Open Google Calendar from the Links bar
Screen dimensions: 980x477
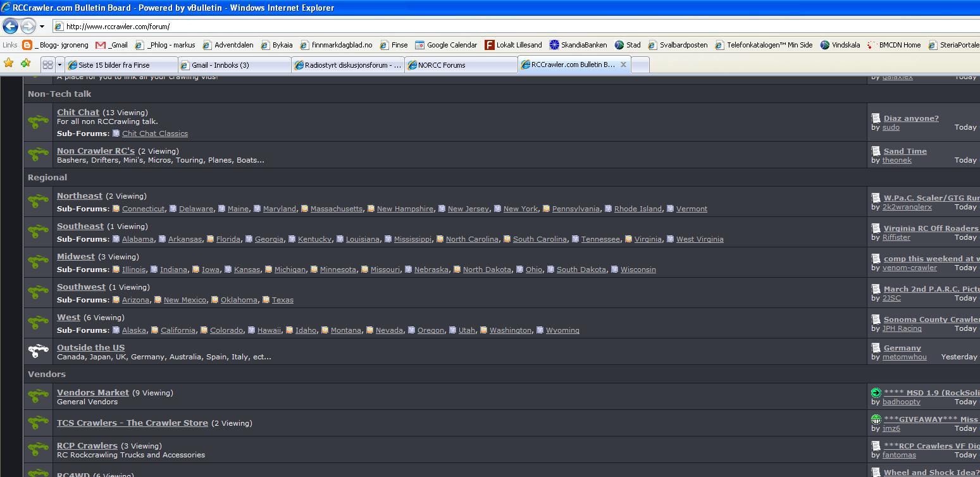pyautogui.click(x=451, y=45)
